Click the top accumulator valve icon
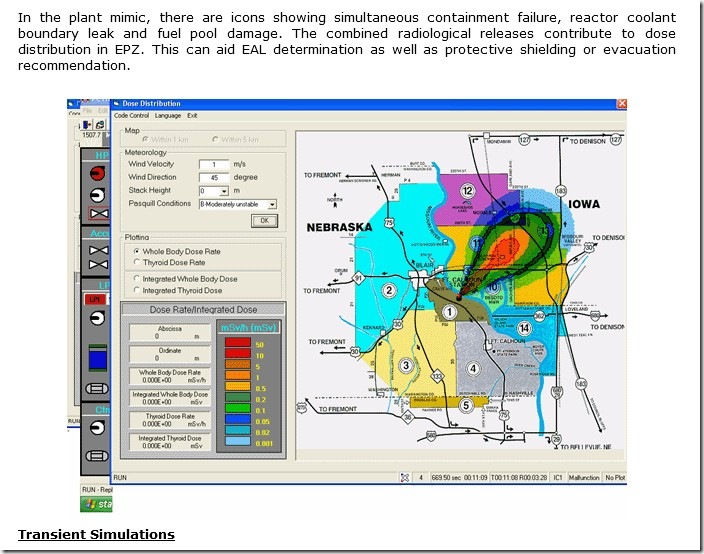Viewport: 704px width, 554px height. (98, 249)
